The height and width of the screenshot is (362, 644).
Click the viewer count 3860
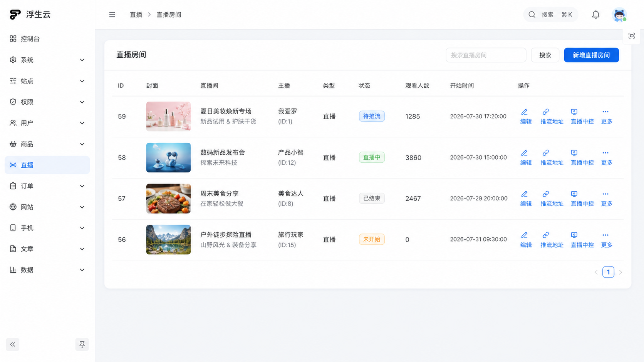(x=413, y=158)
